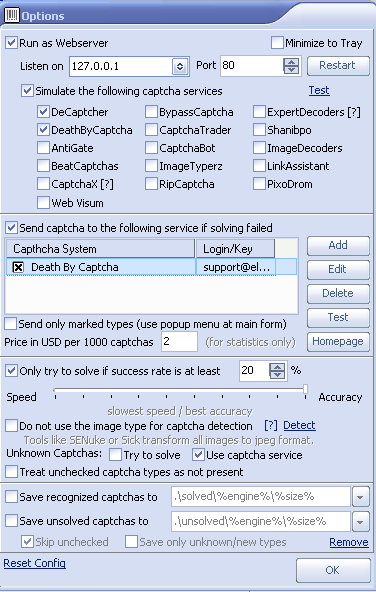Click the X mark icon beside Death By Captcha
The width and height of the screenshot is (376, 592).
click(x=18, y=267)
